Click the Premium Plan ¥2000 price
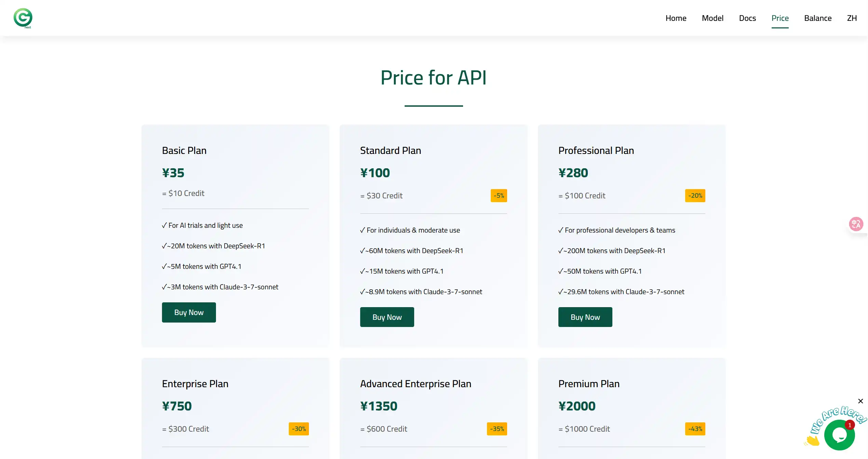Screen dimensions: 868x459 coord(577,406)
